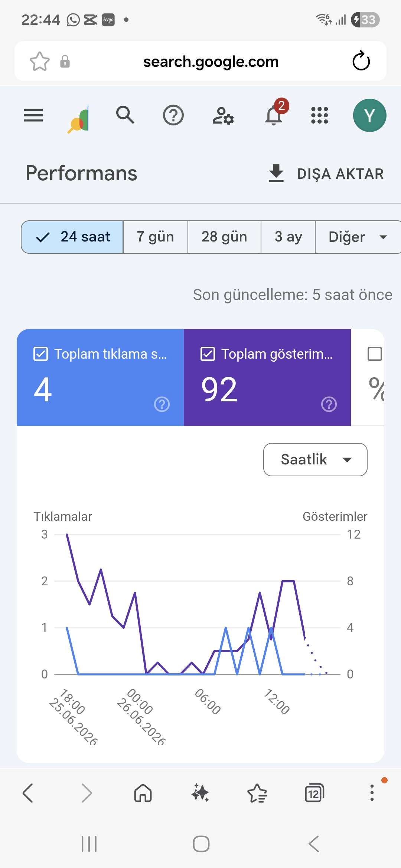Expand the Saatlik granularity dropdown
The height and width of the screenshot is (868, 401).
pyautogui.click(x=315, y=460)
